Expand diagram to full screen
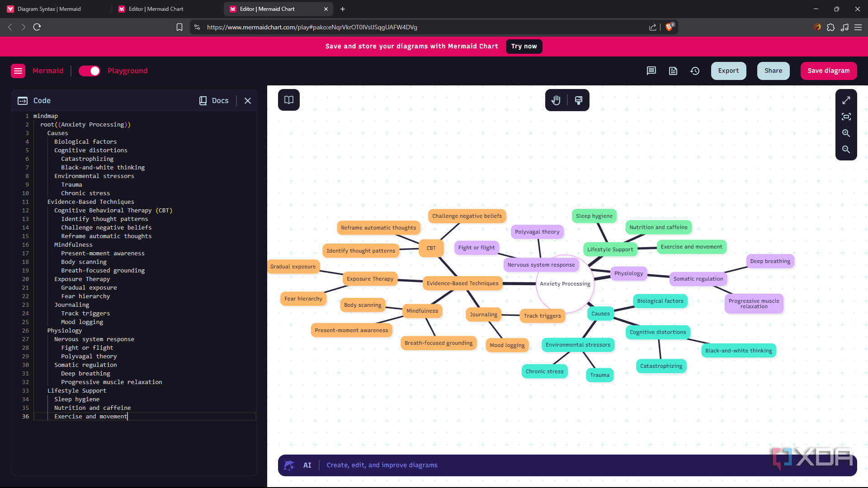Image resolution: width=868 pixels, height=488 pixels. 846,100
